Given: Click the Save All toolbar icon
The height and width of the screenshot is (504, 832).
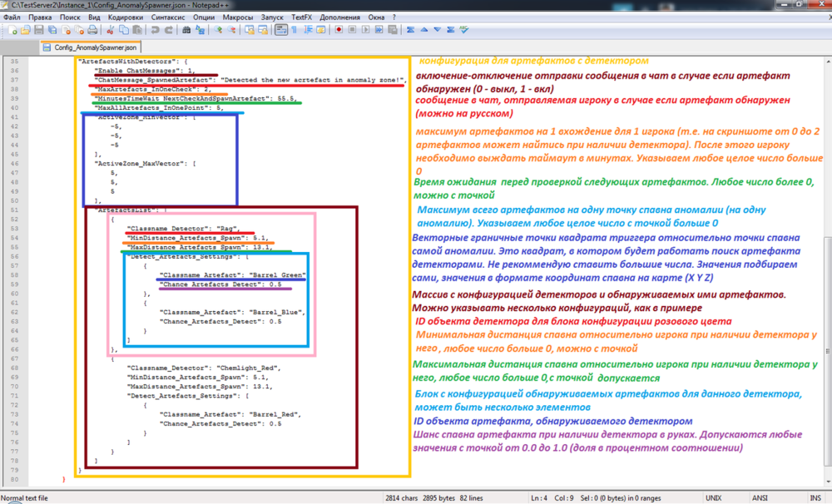Looking at the screenshot, I should [x=52, y=30].
